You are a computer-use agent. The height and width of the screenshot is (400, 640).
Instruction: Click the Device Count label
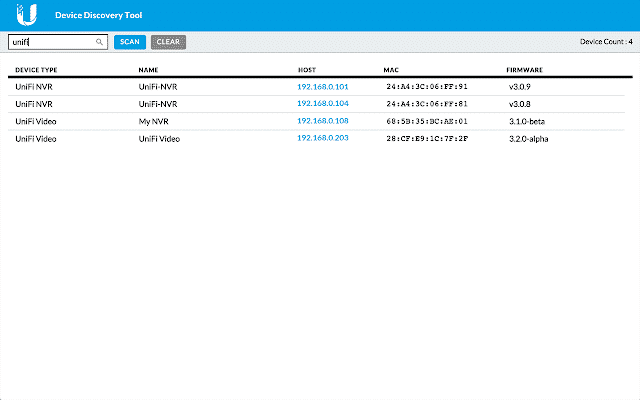pos(606,42)
